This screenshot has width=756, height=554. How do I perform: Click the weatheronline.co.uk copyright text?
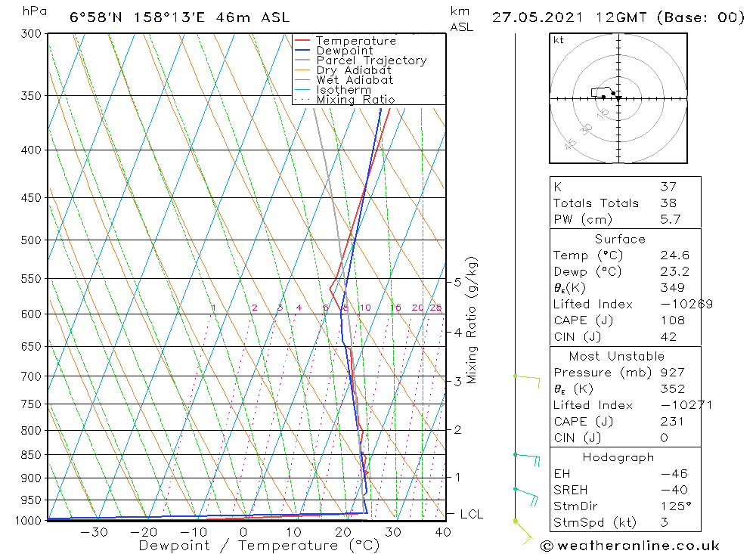[630, 546]
